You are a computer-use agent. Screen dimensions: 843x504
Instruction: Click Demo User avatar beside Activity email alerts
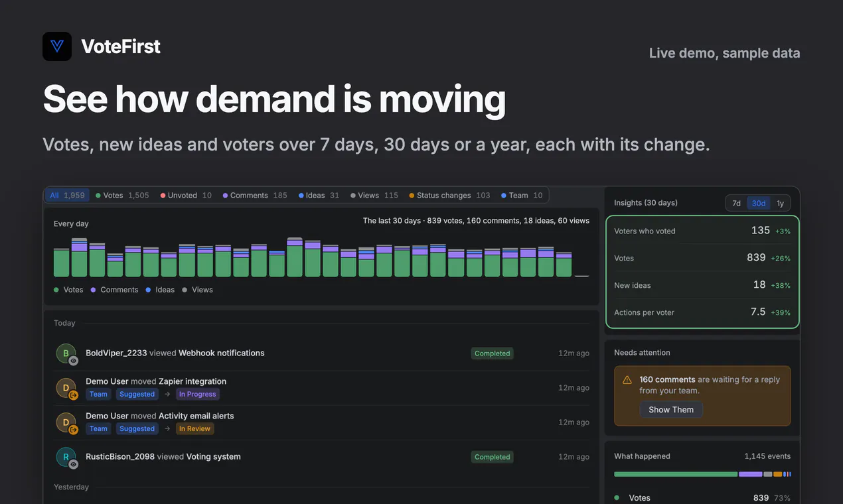pyautogui.click(x=66, y=422)
